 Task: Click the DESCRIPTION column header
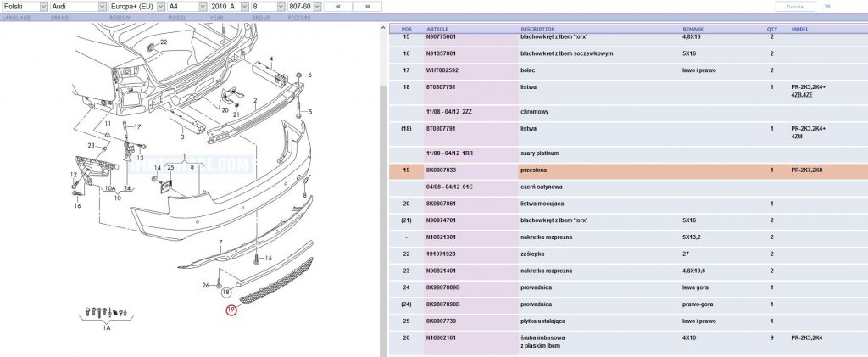[x=537, y=29]
